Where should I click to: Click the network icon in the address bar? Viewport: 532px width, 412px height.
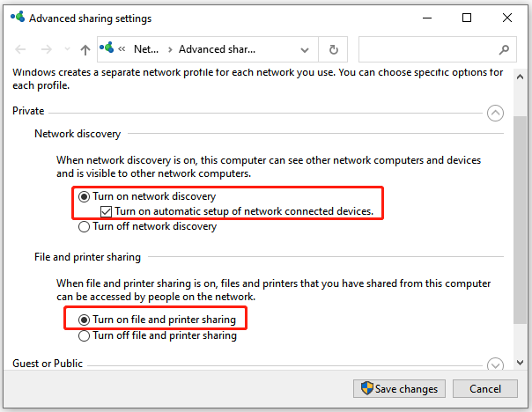[x=107, y=48]
